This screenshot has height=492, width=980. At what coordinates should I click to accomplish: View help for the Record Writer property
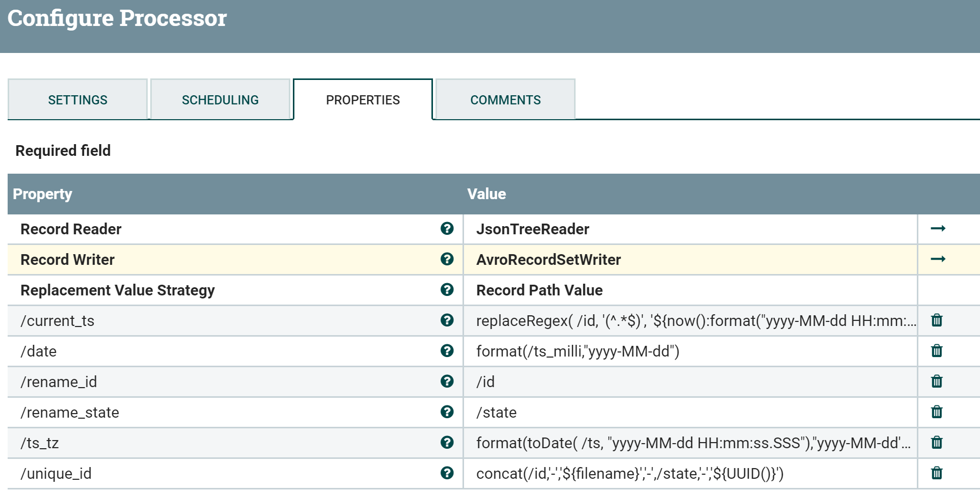pos(447,259)
